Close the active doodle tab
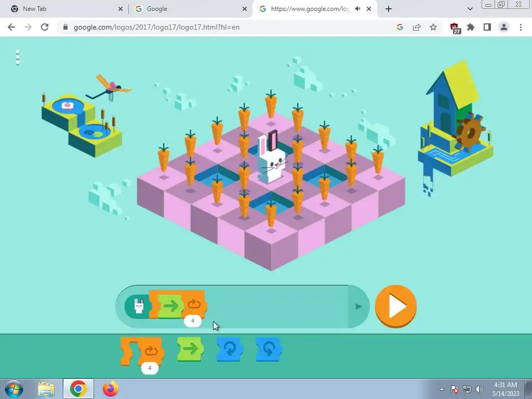 pos(369,9)
